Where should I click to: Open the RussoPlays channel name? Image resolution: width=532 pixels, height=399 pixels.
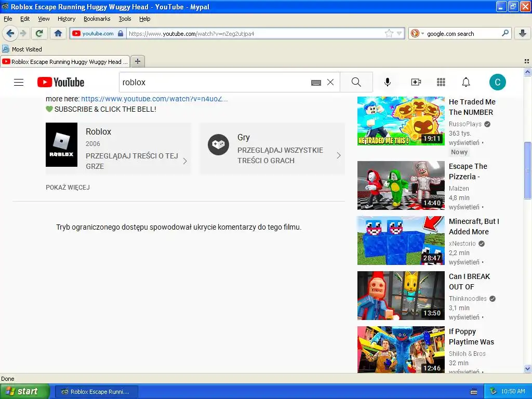point(465,124)
